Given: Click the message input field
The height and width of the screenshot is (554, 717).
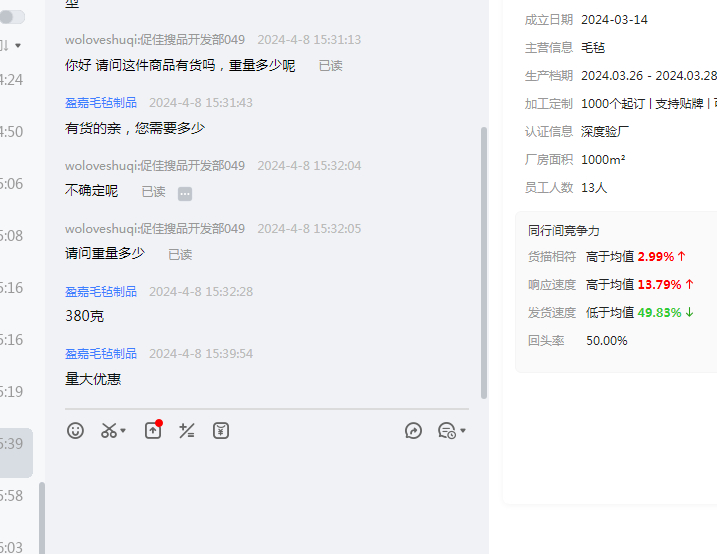Looking at the screenshot, I should [267, 498].
